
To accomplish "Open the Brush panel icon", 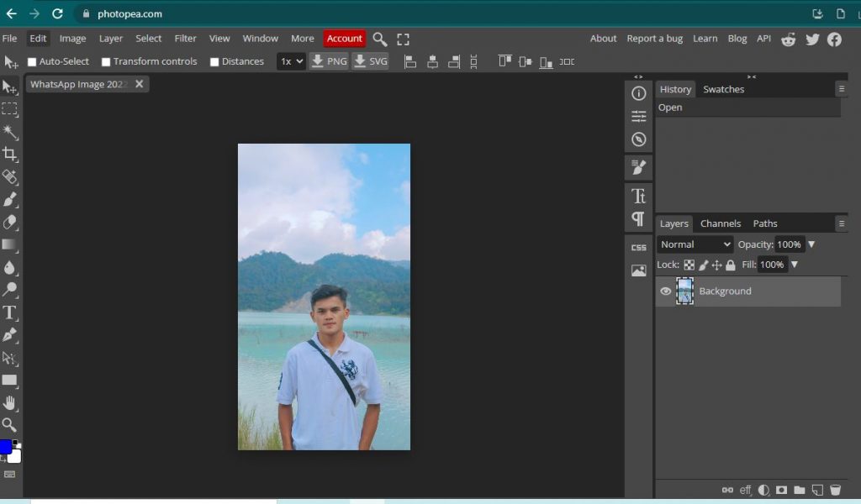I will pos(639,167).
